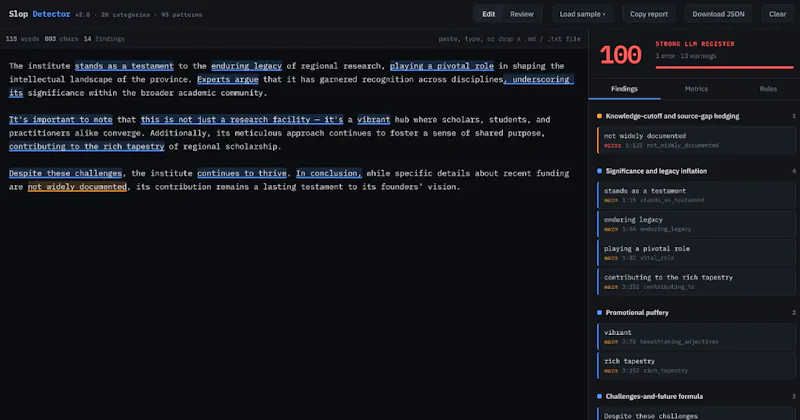Click highlighted 'this is not just a research facility' phrase
Image resolution: width=800 pixels, height=420 pixels.
coord(226,119)
